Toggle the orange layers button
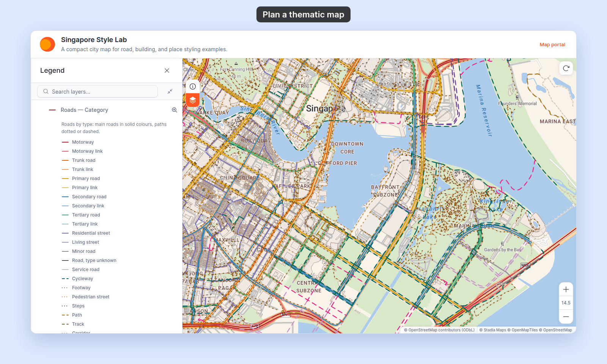Image resolution: width=607 pixels, height=364 pixels. 193,100
